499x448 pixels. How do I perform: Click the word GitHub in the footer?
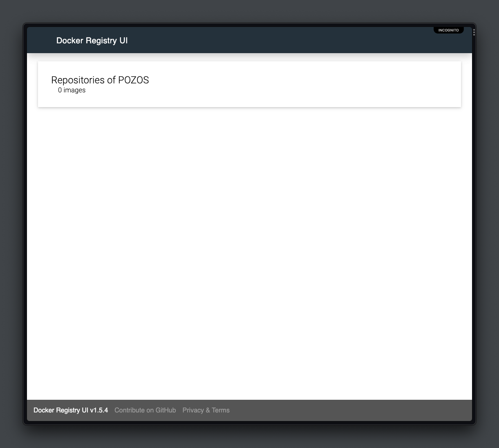[166, 410]
